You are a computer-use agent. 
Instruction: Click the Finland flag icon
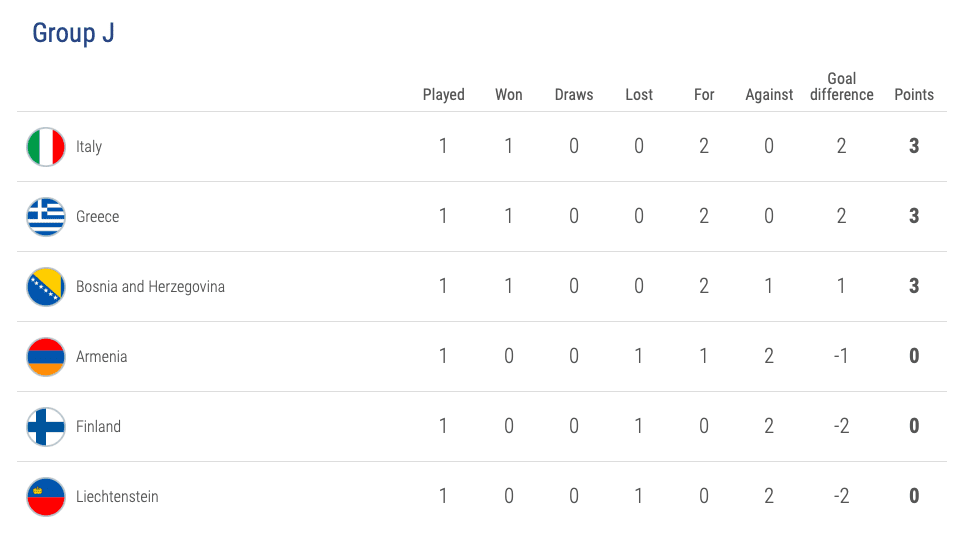click(x=46, y=427)
